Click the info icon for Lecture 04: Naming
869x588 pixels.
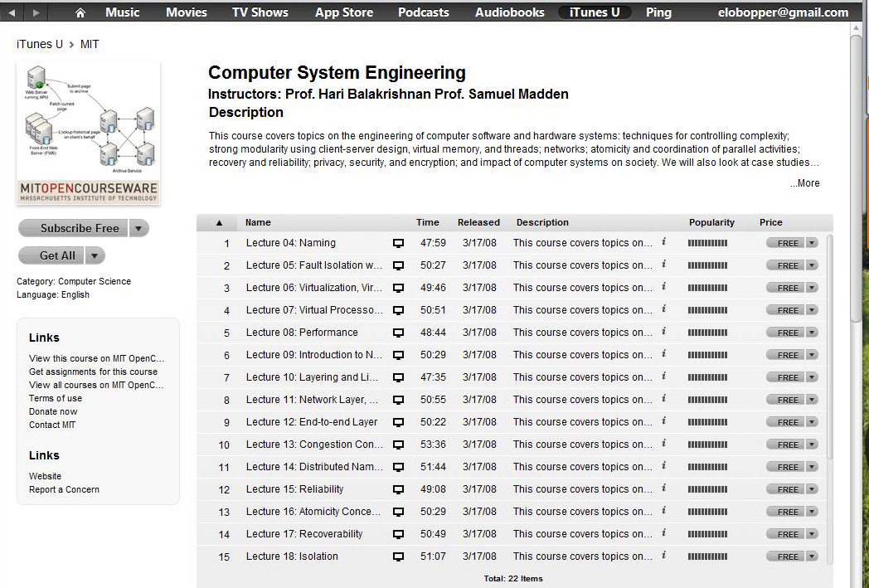point(664,242)
